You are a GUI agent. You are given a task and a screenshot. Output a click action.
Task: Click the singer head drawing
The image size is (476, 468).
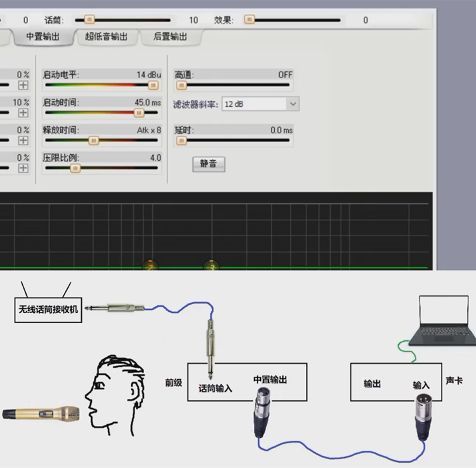tap(116, 394)
